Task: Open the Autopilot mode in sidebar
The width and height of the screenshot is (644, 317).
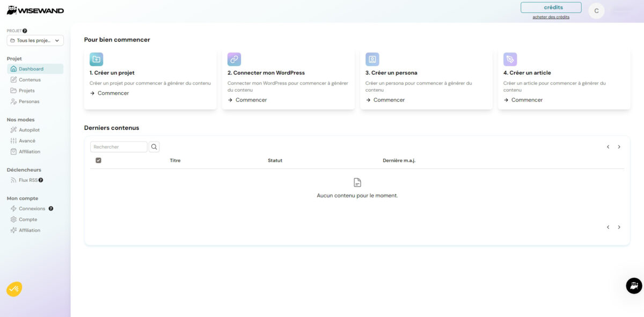Action: click(x=29, y=130)
